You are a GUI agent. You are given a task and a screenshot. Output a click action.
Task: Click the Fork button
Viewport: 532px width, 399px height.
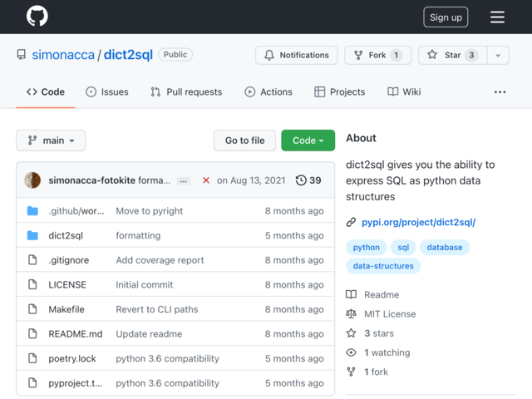click(x=377, y=56)
